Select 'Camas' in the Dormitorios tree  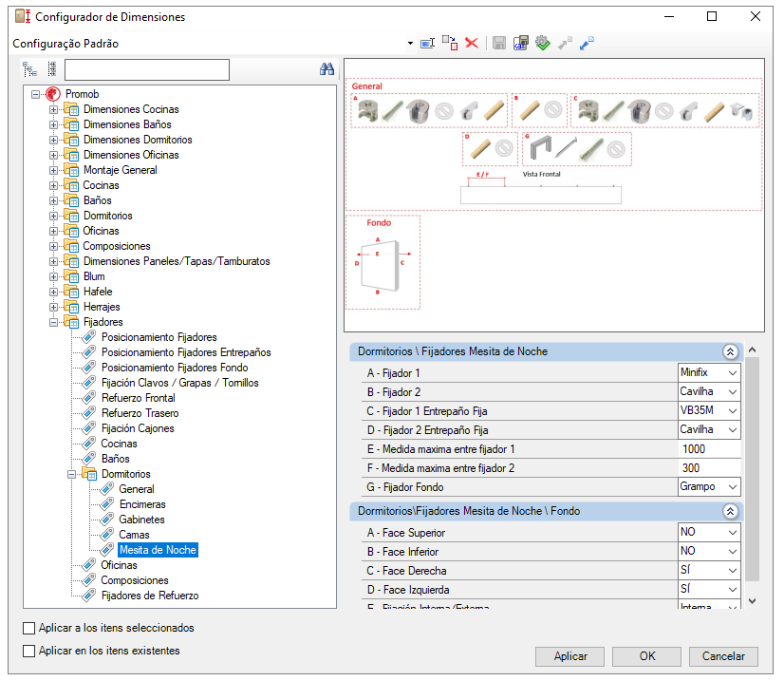tap(134, 535)
